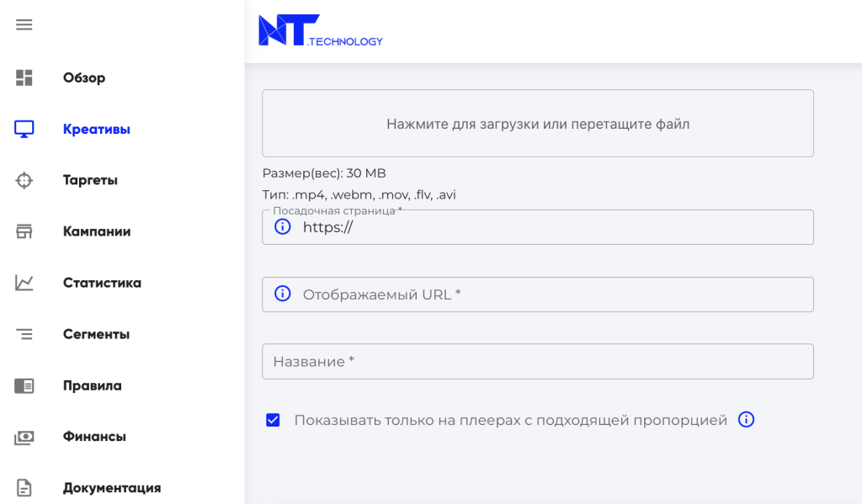Click the Креативы monitor icon
The width and height of the screenshot is (862, 504).
[x=24, y=130]
